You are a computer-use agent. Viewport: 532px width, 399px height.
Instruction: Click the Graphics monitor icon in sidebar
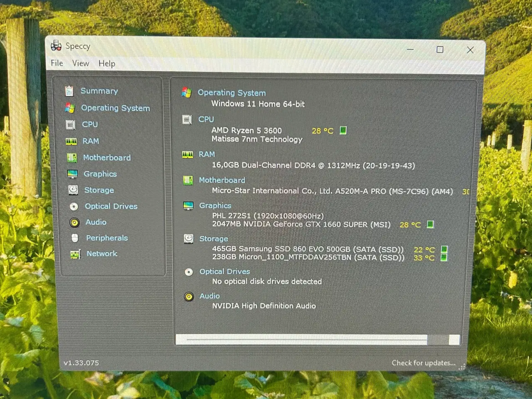(73, 174)
